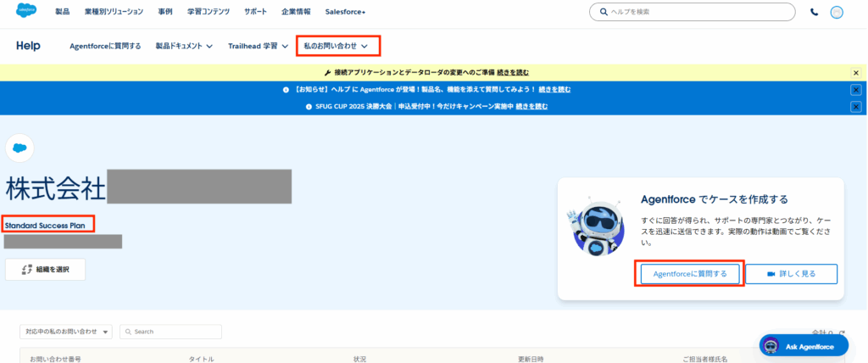The width and height of the screenshot is (868, 363).
Task: Click the 詳しく見る video button
Action: coord(792,274)
